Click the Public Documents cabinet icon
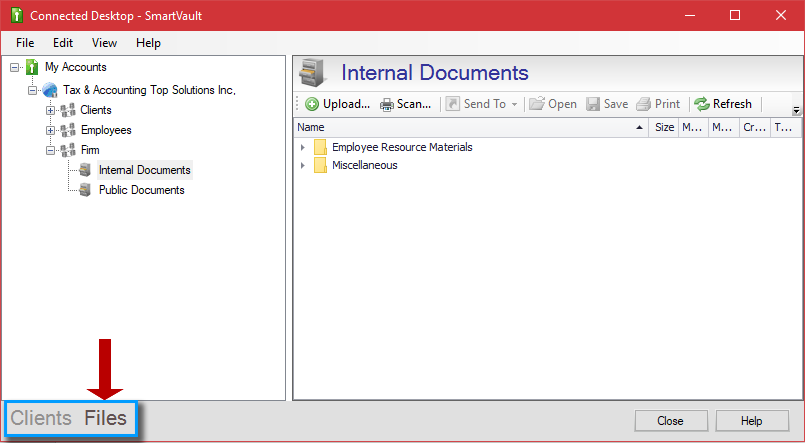This screenshot has height=443, width=805. pyautogui.click(x=85, y=190)
